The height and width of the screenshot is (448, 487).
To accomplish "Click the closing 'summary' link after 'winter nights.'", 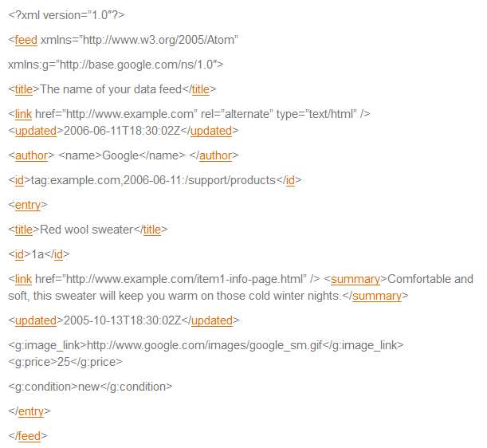I will [377, 296].
